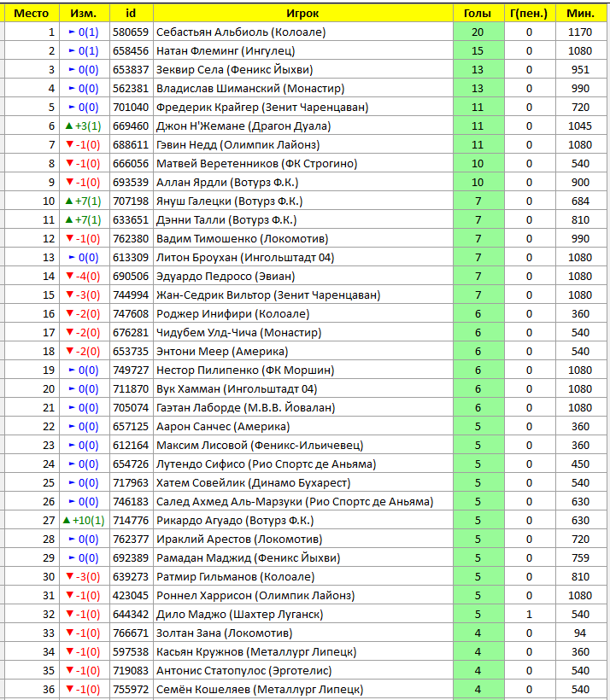Screen dimensions: 610x700
Task: Click the 'Игрок' column header
Action: [x=302, y=14]
